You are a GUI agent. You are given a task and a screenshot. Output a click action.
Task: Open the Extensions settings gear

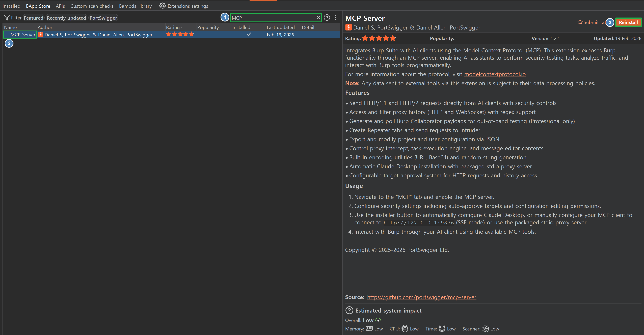pos(163,6)
